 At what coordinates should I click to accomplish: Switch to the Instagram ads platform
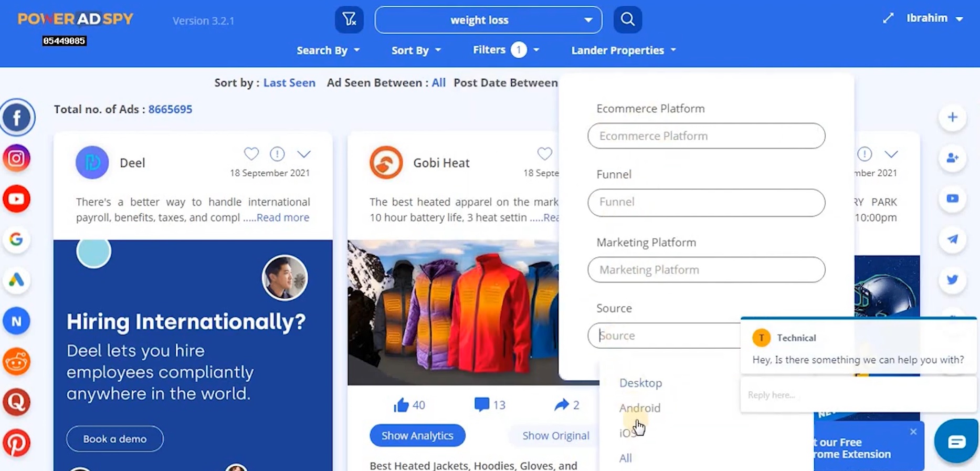pyautogui.click(x=17, y=158)
